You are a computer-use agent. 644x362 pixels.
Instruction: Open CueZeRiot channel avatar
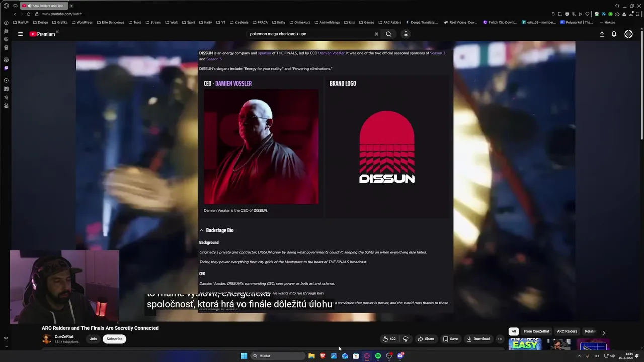pos(46,339)
